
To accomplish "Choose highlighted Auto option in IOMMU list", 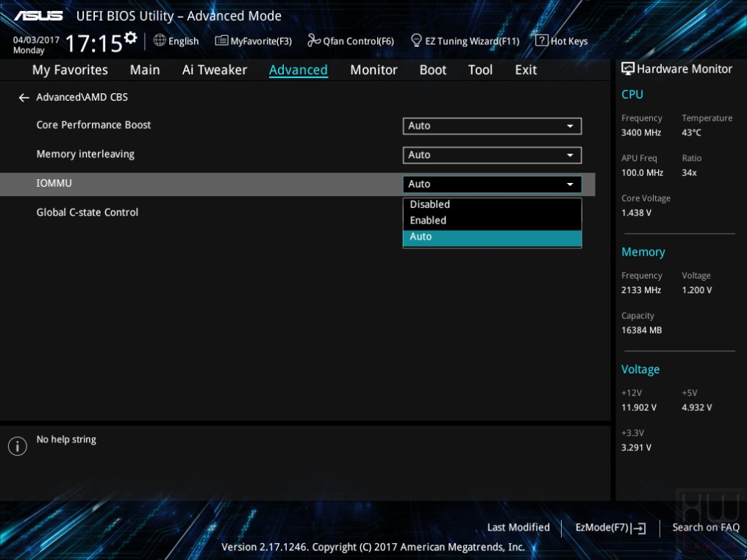I will click(492, 237).
